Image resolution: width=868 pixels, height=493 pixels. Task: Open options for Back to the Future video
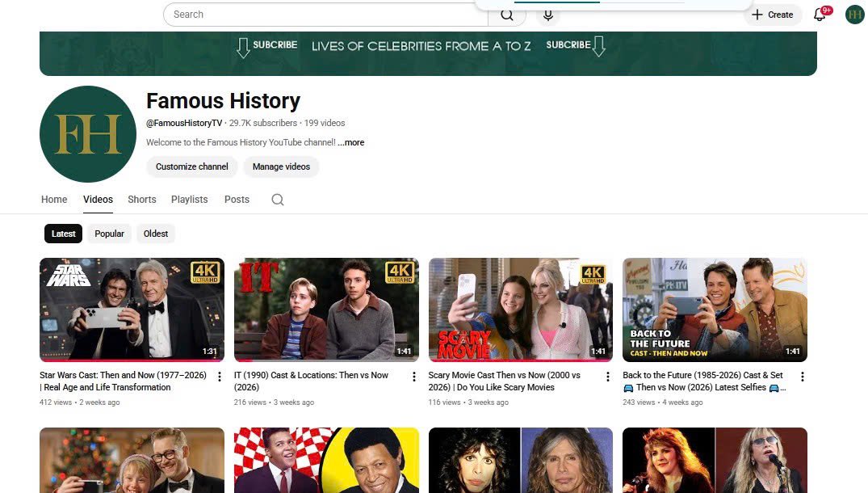coord(803,377)
